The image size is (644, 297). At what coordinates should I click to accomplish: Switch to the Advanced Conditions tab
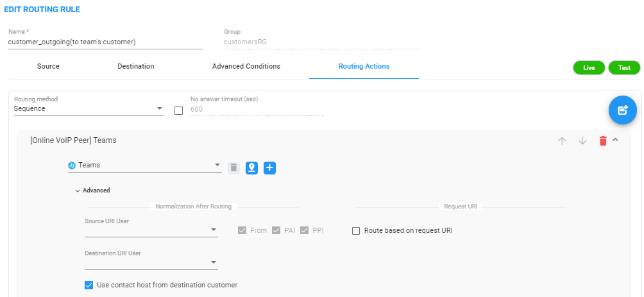pyautogui.click(x=246, y=66)
